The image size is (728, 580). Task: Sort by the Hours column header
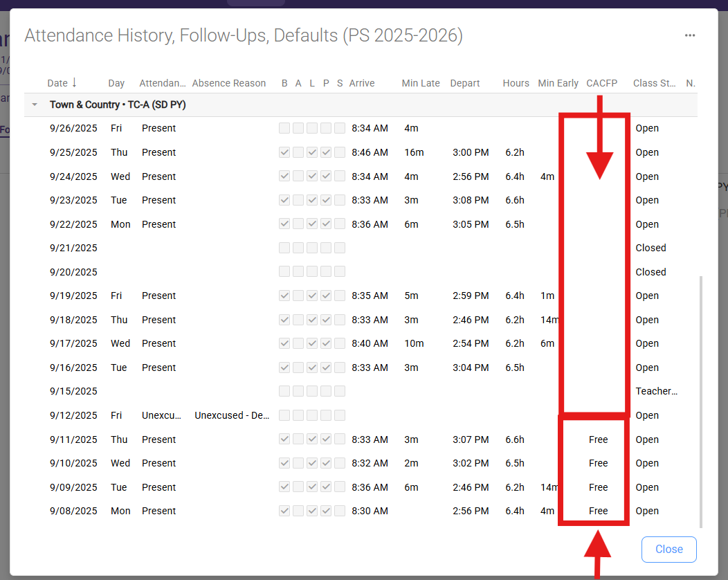(516, 83)
